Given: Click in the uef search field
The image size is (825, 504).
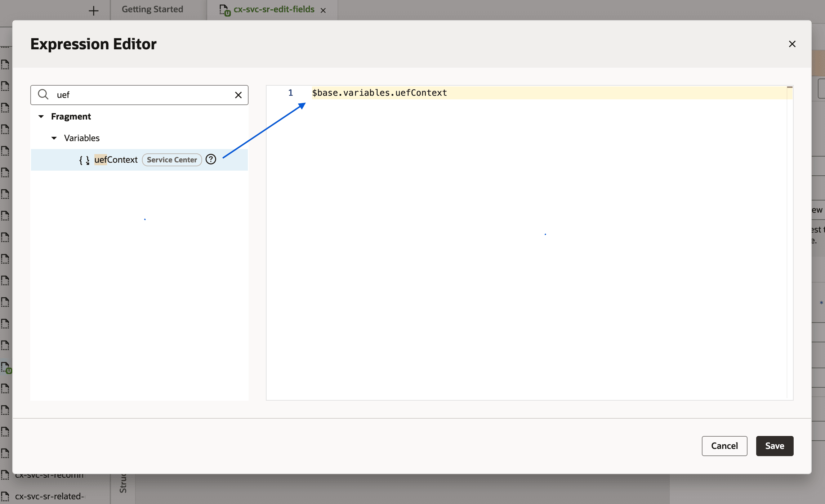Looking at the screenshot, I should (x=141, y=95).
